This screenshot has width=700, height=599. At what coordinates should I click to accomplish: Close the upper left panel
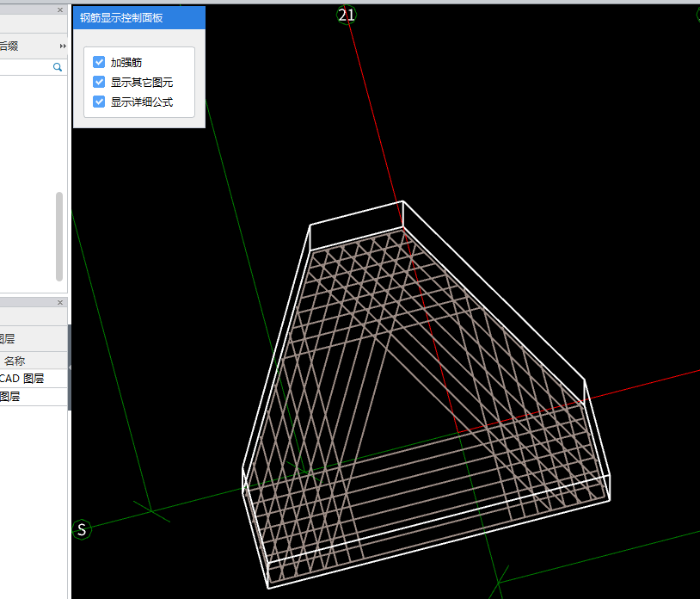point(60,9)
